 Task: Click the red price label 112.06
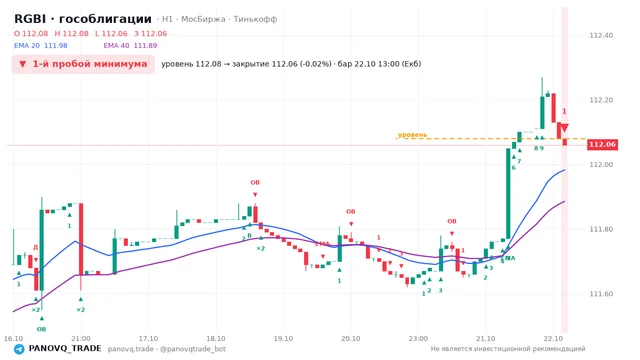602,144
